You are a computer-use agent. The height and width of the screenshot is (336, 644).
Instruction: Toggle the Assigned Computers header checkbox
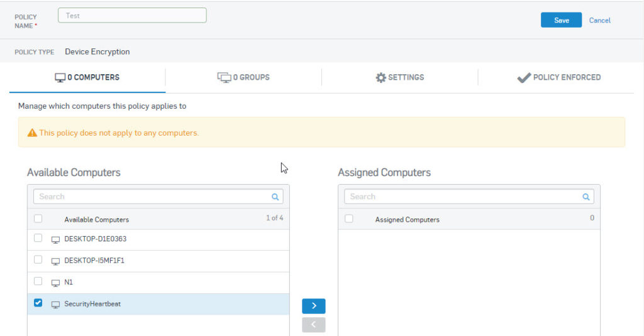click(x=349, y=219)
